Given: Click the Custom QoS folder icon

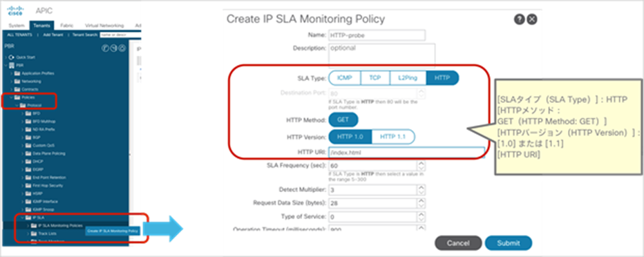Looking at the screenshot, I should pyautogui.click(x=28, y=145).
